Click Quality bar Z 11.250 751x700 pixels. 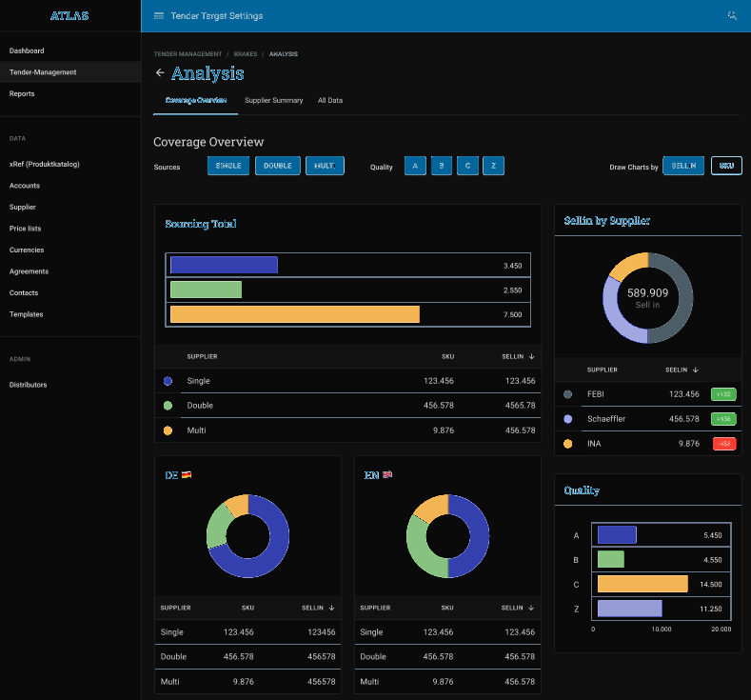click(630, 609)
